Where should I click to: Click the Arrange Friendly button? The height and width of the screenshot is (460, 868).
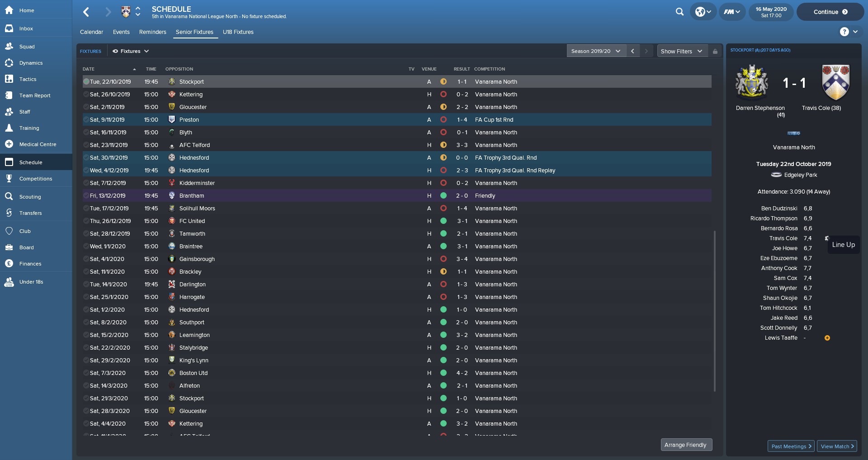685,445
